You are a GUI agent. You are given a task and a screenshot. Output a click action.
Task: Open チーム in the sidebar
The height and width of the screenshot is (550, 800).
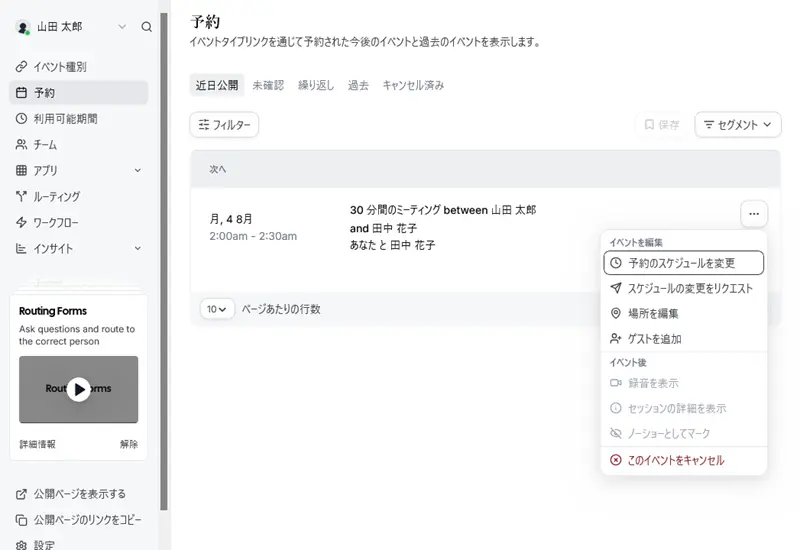[x=79, y=145]
